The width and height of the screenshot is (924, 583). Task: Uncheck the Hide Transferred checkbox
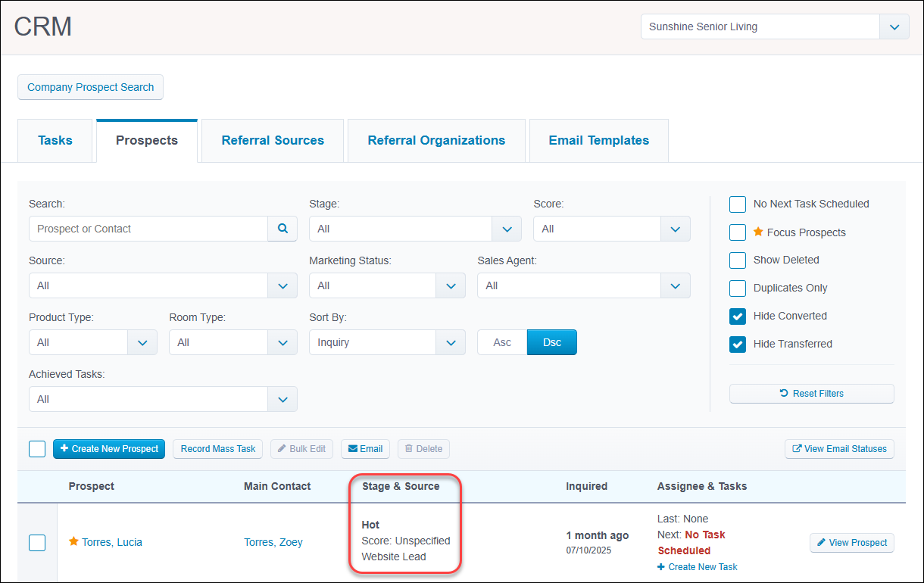[738, 344]
